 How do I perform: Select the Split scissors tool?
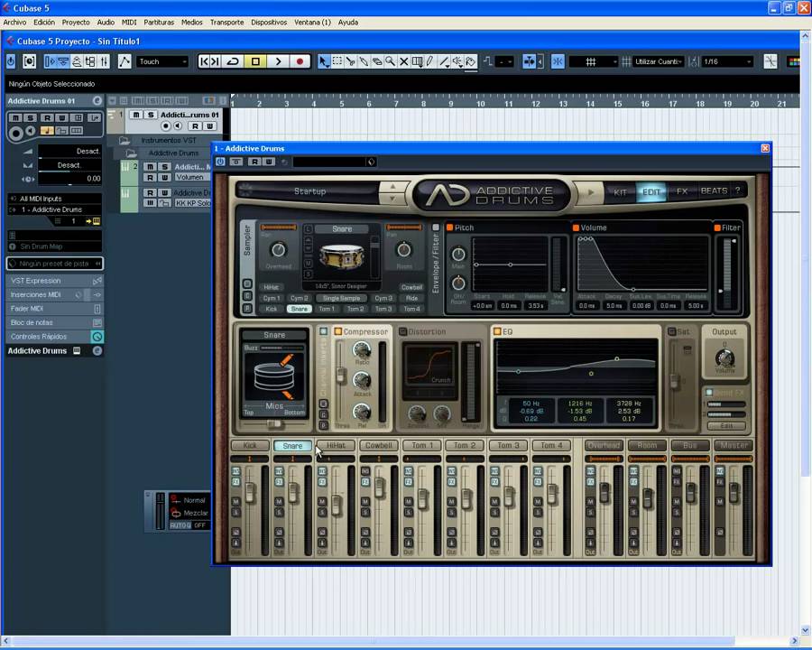tap(351, 61)
